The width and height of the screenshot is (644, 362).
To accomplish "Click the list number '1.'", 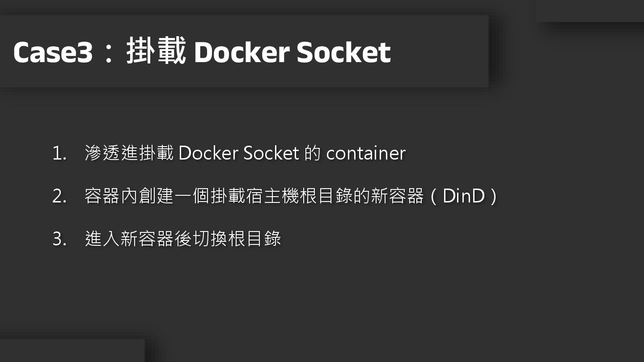I will (59, 153).
